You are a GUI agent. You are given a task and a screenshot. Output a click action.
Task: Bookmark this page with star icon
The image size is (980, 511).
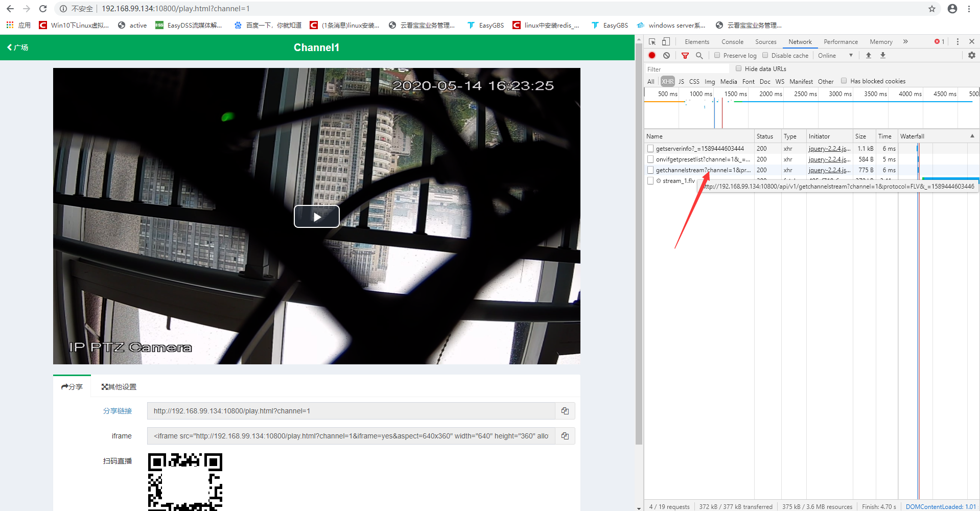(x=932, y=9)
